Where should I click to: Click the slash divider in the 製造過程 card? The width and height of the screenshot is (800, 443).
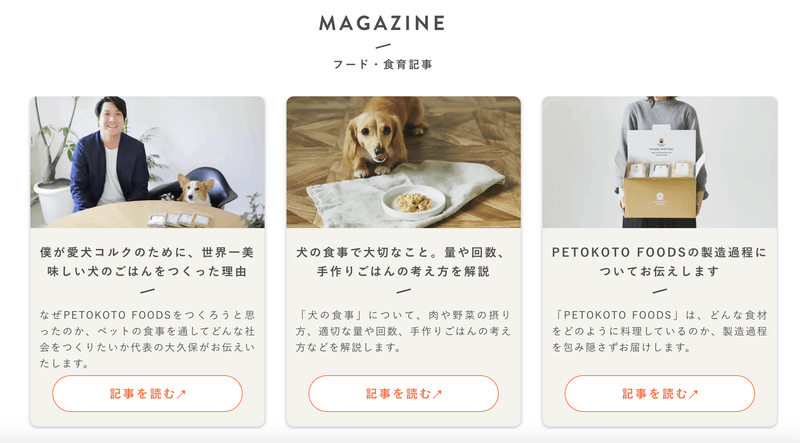[660, 291]
